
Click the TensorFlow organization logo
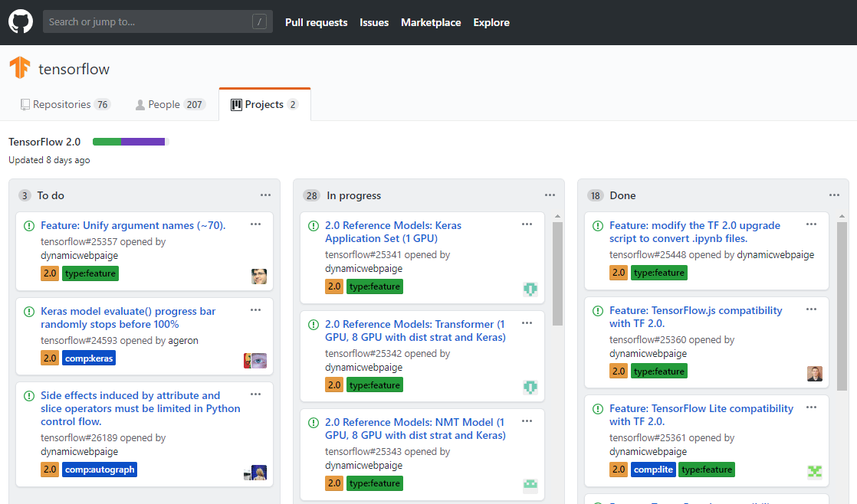19,69
